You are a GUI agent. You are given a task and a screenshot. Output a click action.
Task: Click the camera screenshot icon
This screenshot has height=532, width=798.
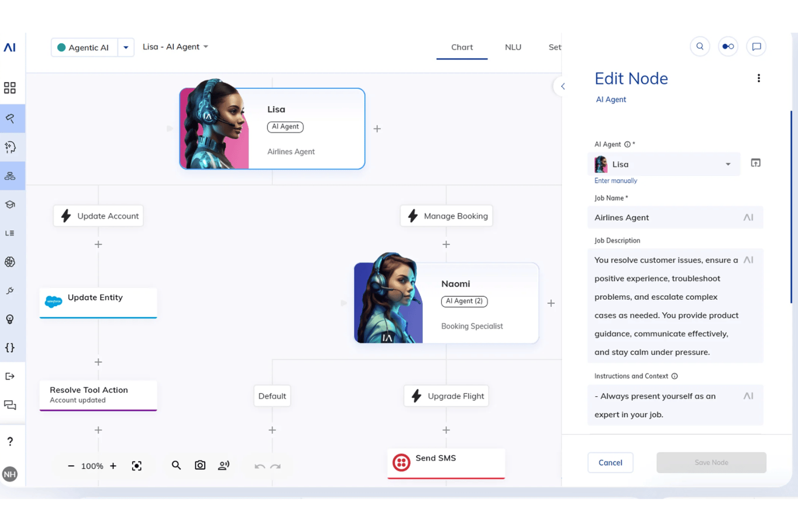(200, 465)
